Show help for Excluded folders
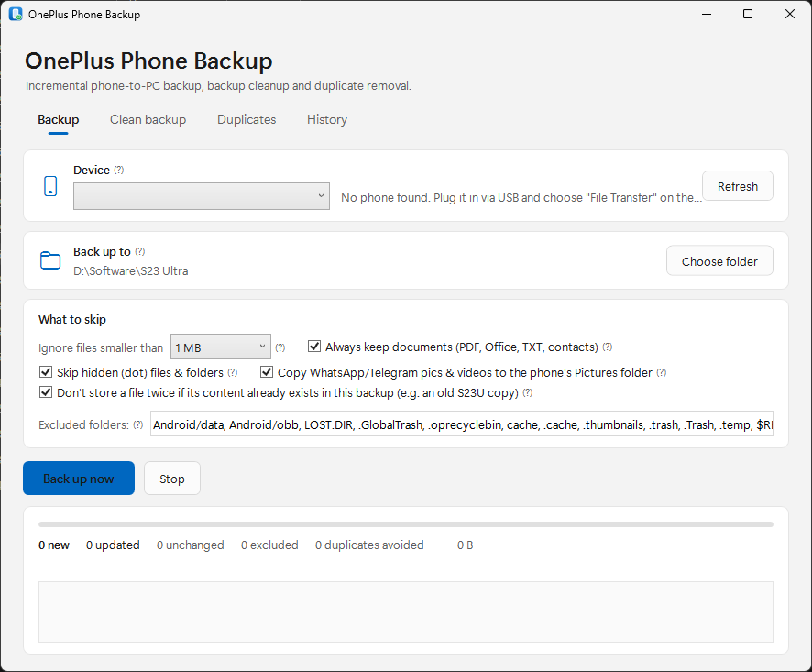This screenshot has width=812, height=672. [x=137, y=424]
